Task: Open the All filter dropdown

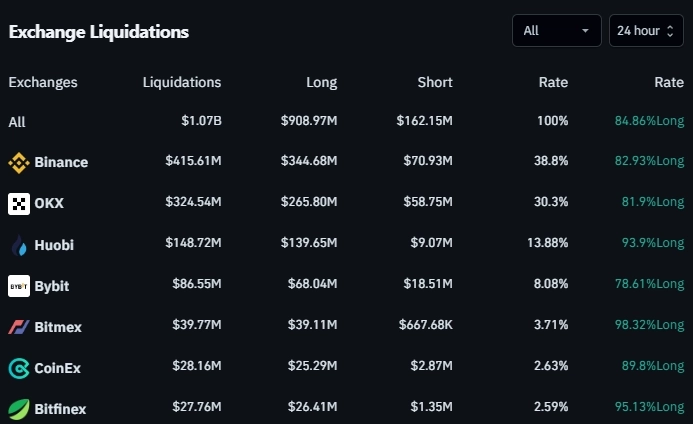Action: (556, 31)
